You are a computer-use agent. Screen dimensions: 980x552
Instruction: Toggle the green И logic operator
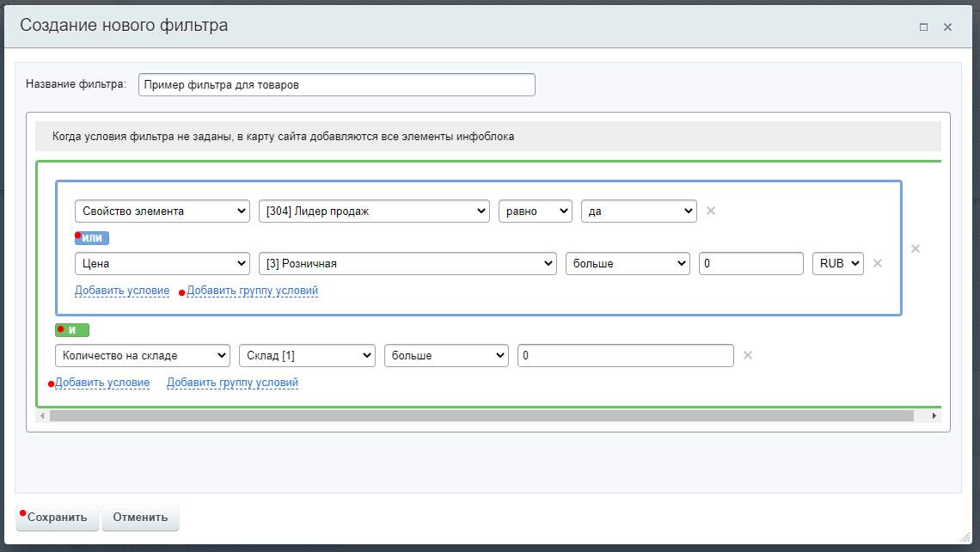click(72, 329)
